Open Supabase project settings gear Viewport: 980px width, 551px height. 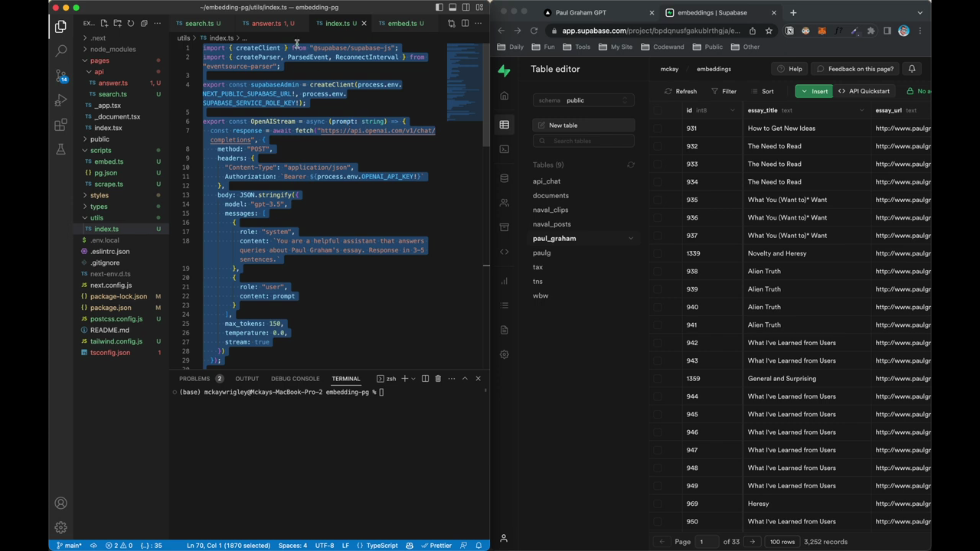[x=504, y=354]
